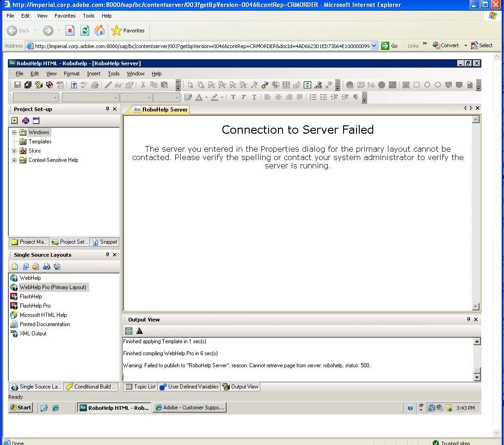Toggle underline T formatting button
The image size is (504, 445).
click(x=254, y=97)
